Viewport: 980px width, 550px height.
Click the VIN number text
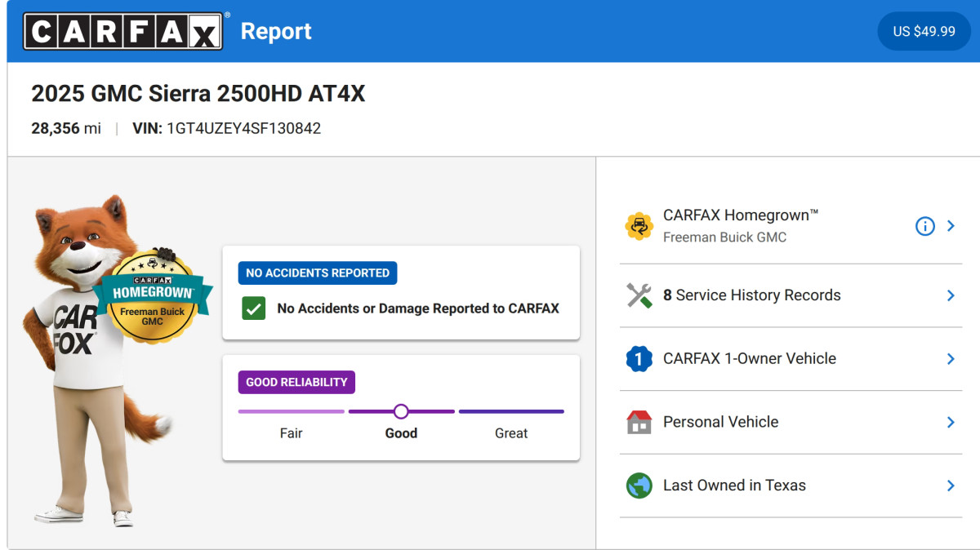pyautogui.click(x=243, y=128)
